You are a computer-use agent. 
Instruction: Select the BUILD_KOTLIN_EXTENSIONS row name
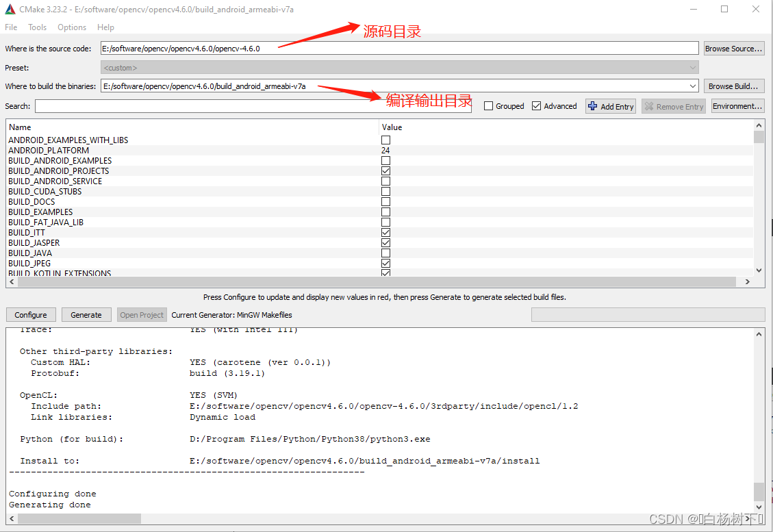[60, 273]
